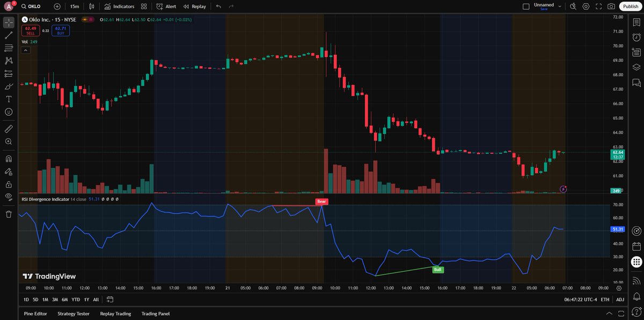Open Gann and Fibonacci tools
This screenshot has height=320, width=644.
(9, 48)
